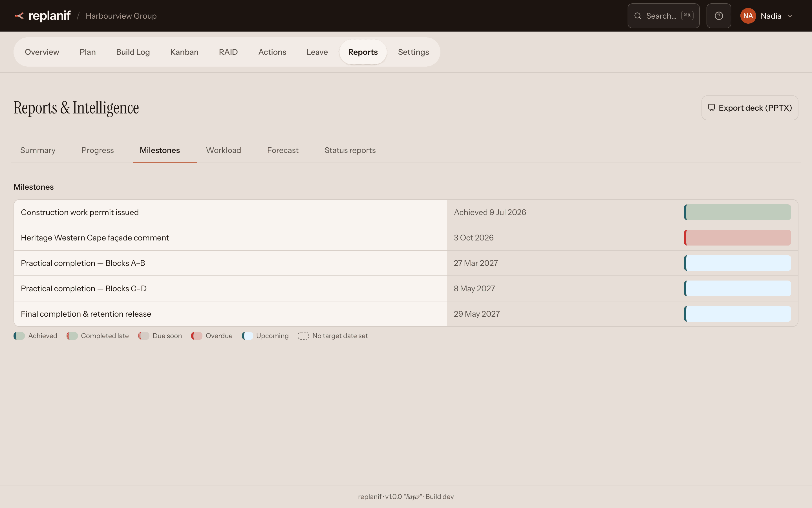Switch to the Progress sub-tab

coord(98,150)
